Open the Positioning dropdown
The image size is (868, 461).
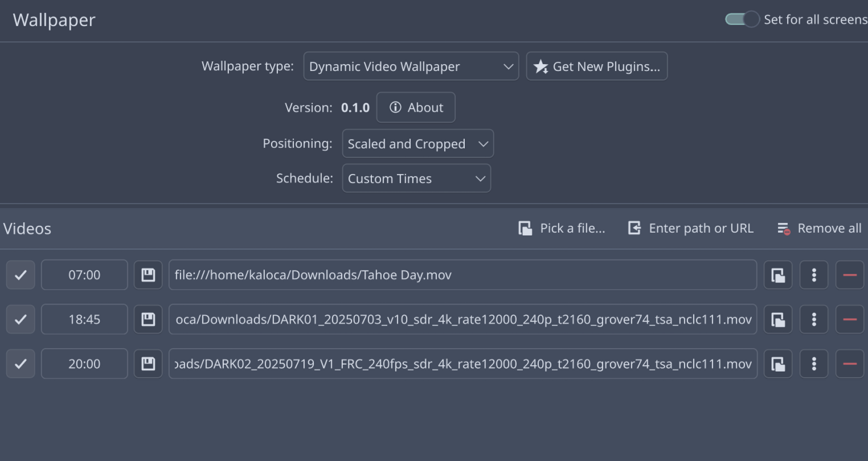pos(418,143)
